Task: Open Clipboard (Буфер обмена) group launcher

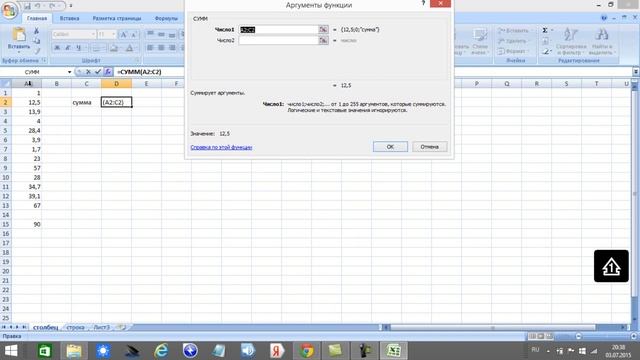Action: click(44, 60)
